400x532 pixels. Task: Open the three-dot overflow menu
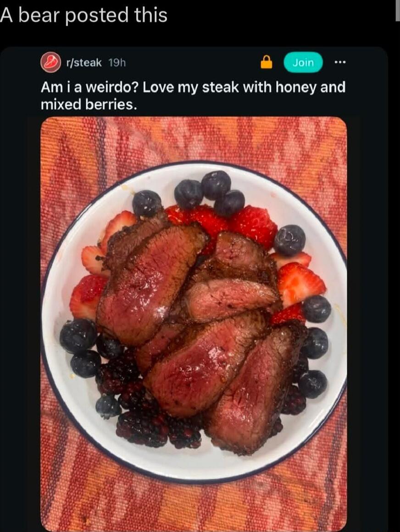click(x=339, y=62)
